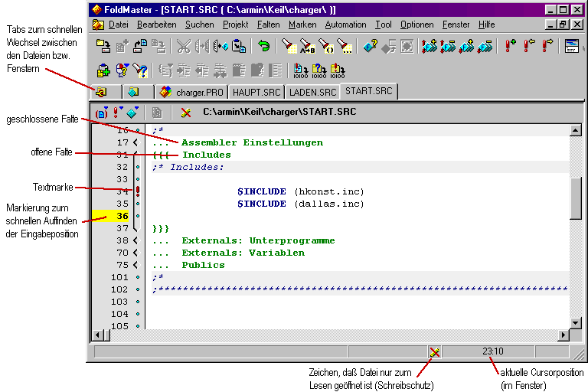Expand the closed fold at line 70
The width and height of the screenshot is (588, 392).
tap(136, 253)
